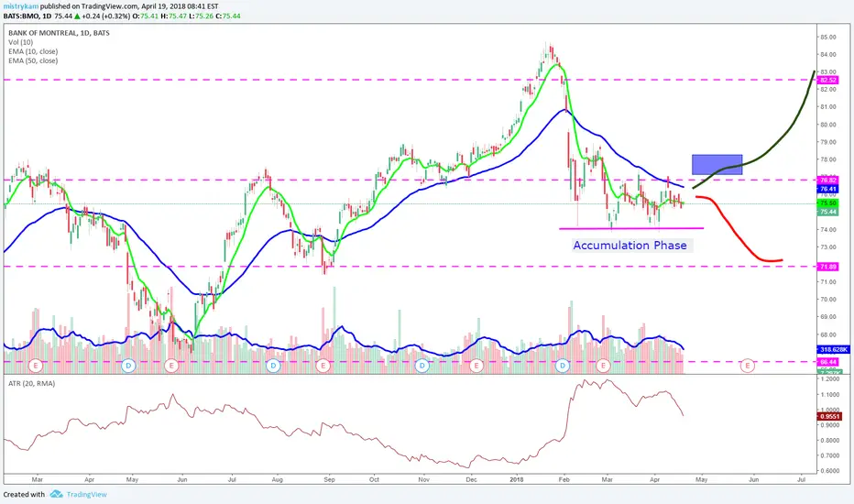This screenshot has height=504, width=854.
Task: Open the TradingView text link in footer
Action: coord(87,494)
